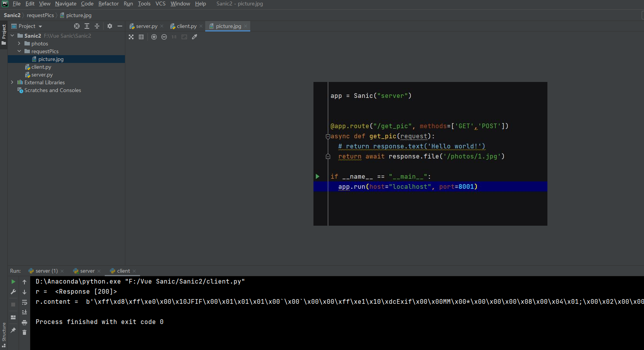Open the Help menu
The height and width of the screenshot is (350, 644).
201,3
